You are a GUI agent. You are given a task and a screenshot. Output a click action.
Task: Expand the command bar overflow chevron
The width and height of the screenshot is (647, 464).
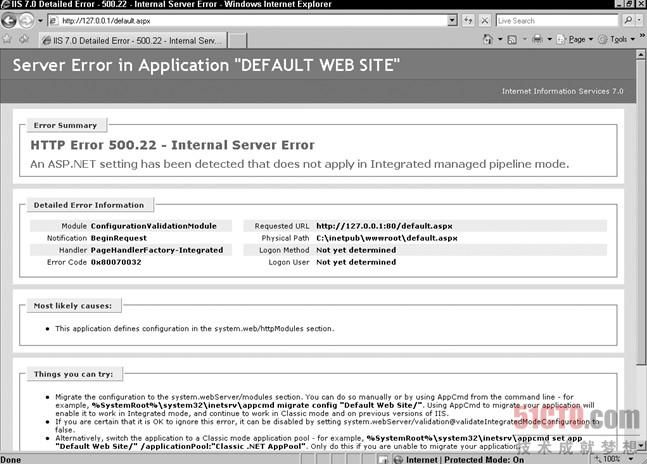pyautogui.click(x=642, y=36)
